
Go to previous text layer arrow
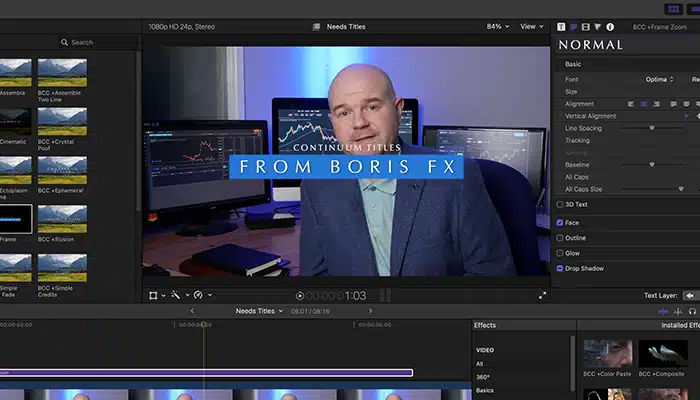click(690, 296)
